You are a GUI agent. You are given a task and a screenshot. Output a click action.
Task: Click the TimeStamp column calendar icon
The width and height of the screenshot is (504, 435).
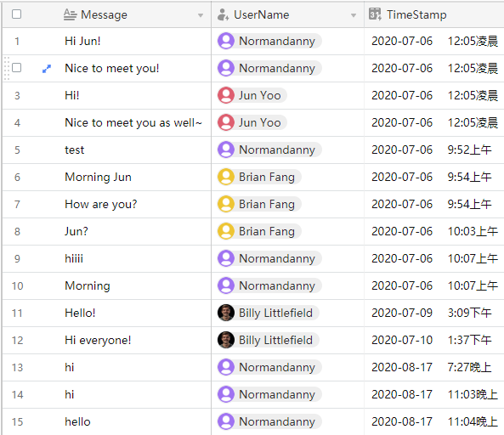[375, 14]
